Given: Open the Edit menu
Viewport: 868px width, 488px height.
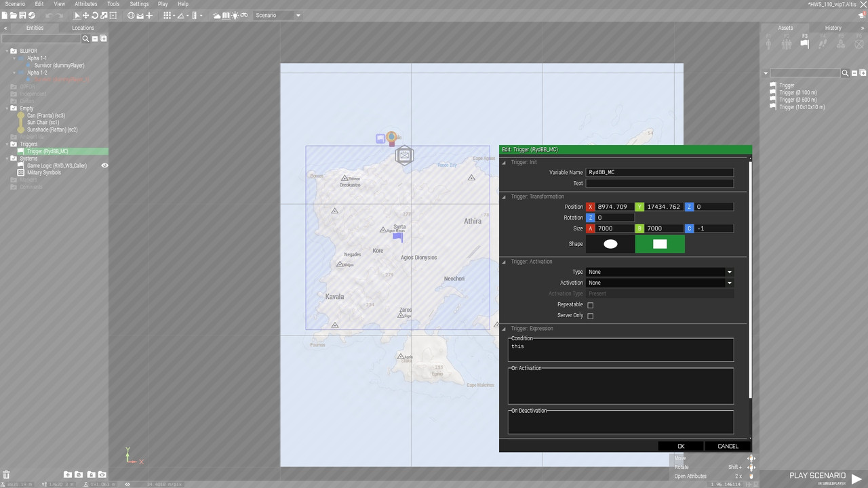Looking at the screenshot, I should tap(39, 4).
